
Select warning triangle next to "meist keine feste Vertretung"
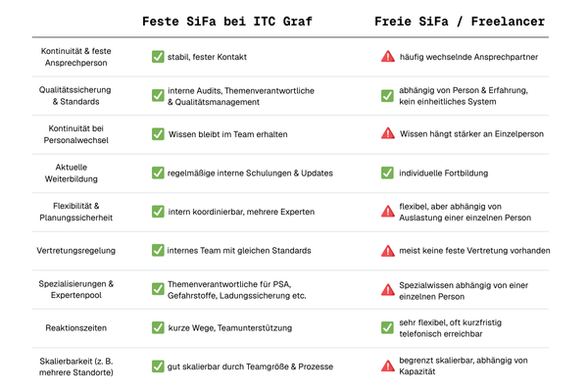coord(388,250)
